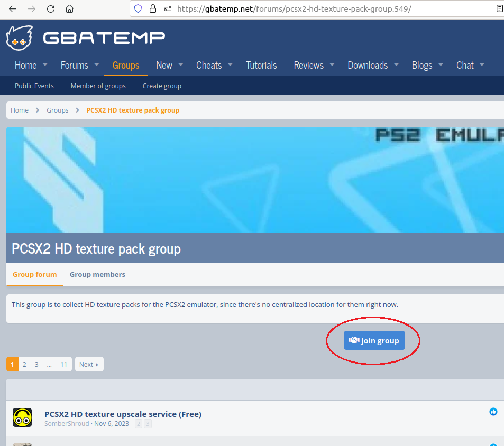Screen dimensions: 504x446
Task: Click the browser forward arrow
Action: 32,9
